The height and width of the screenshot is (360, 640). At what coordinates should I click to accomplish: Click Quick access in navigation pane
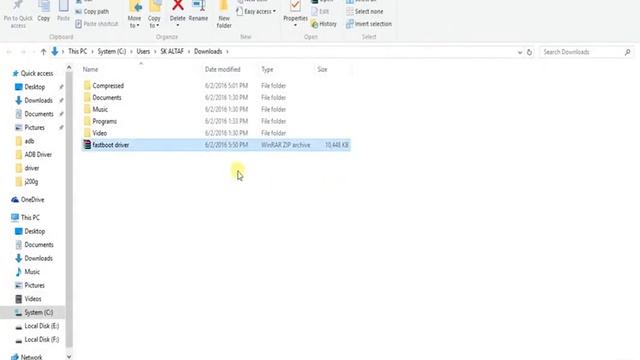click(37, 73)
